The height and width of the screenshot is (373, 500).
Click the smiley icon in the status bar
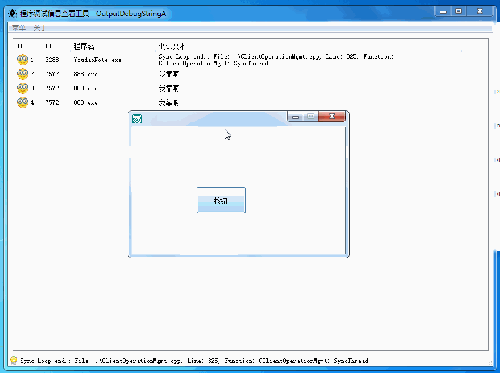pyautogui.click(x=14, y=360)
